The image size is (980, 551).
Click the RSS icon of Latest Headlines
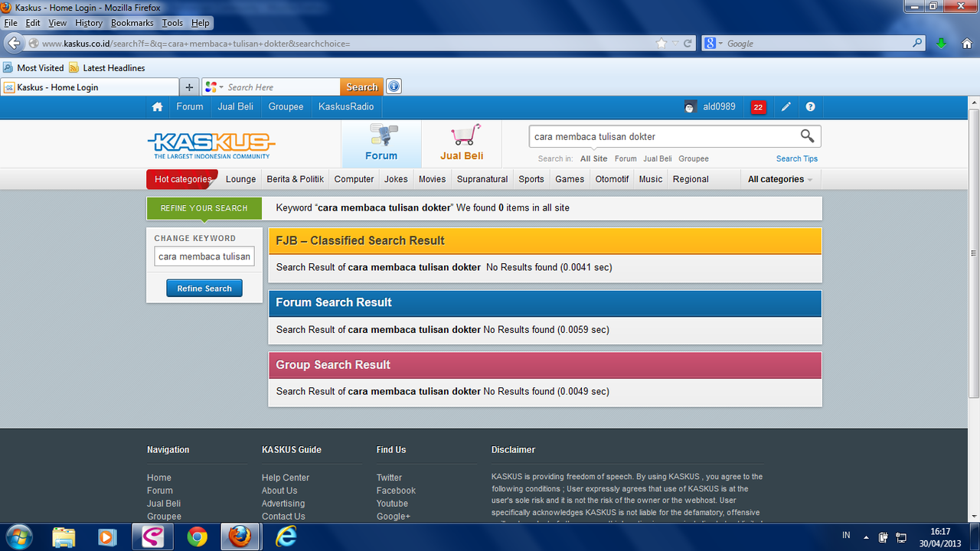(73, 68)
